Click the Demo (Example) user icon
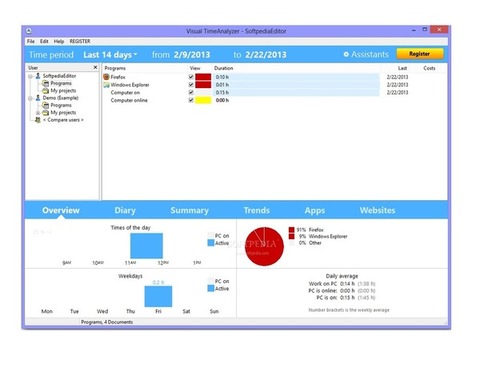Image resolution: width=480 pixels, height=368 pixels. pos(38,98)
